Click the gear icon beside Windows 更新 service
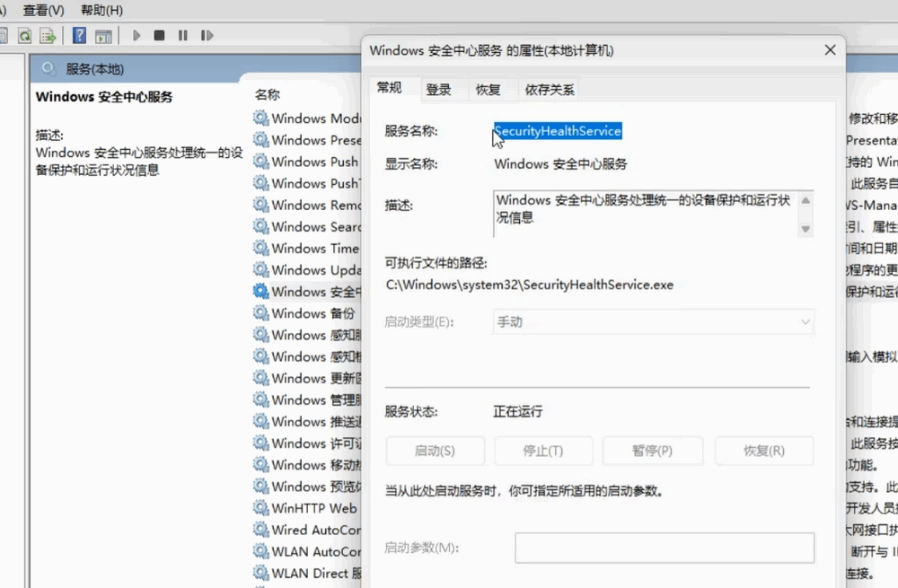898x588 pixels. (261, 378)
